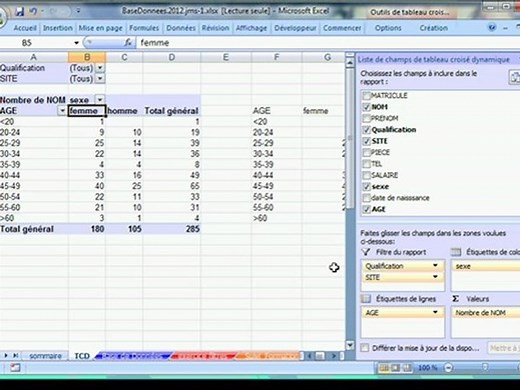Screen dimensions: 520x390
Task: Check the SALAIRE field
Action: click(366, 175)
